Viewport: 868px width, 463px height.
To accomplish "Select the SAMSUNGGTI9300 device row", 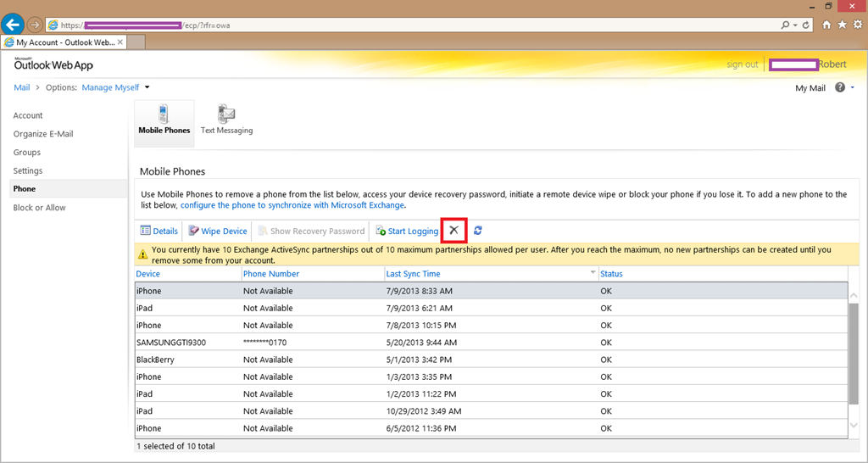I will tap(171, 343).
